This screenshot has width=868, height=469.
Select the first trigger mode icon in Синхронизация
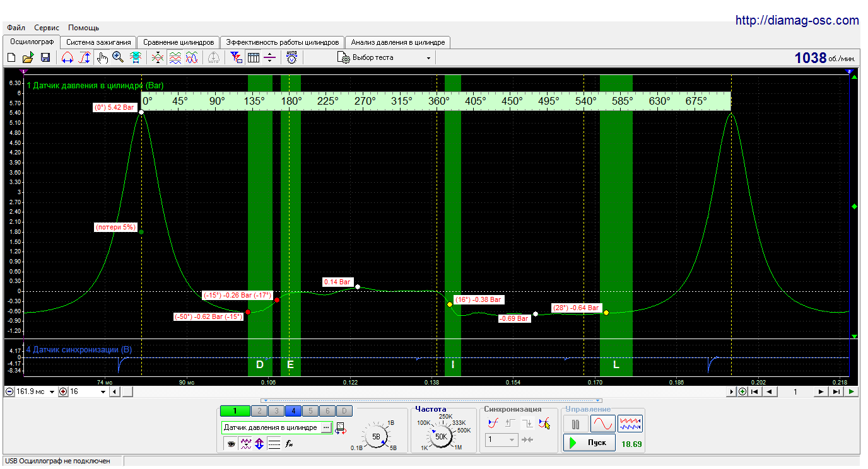pyautogui.click(x=493, y=424)
